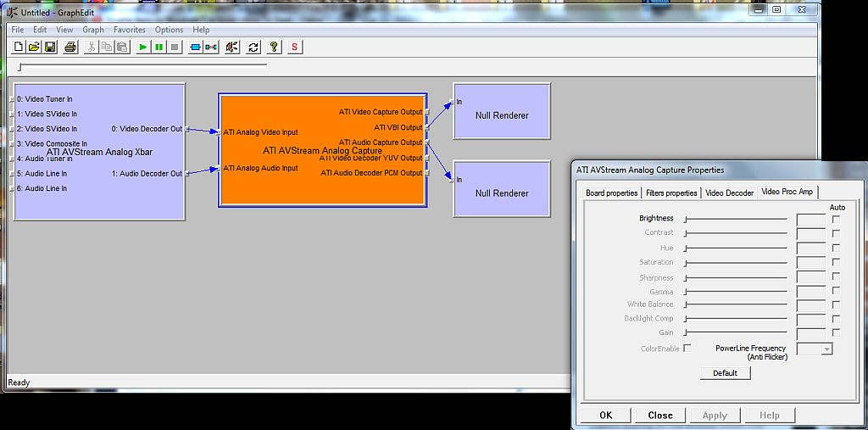Click the New graph toolbar icon
The height and width of the screenshot is (430, 868).
[x=19, y=47]
